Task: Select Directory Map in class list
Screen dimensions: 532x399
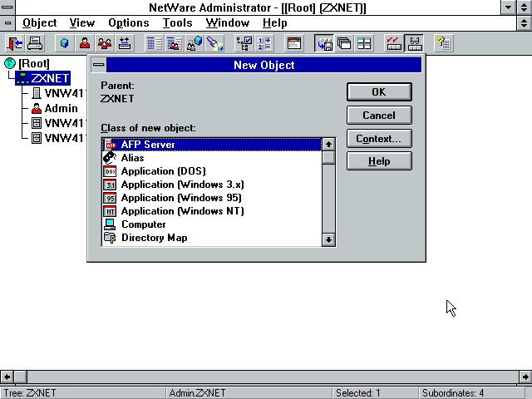Action: tap(212, 238)
